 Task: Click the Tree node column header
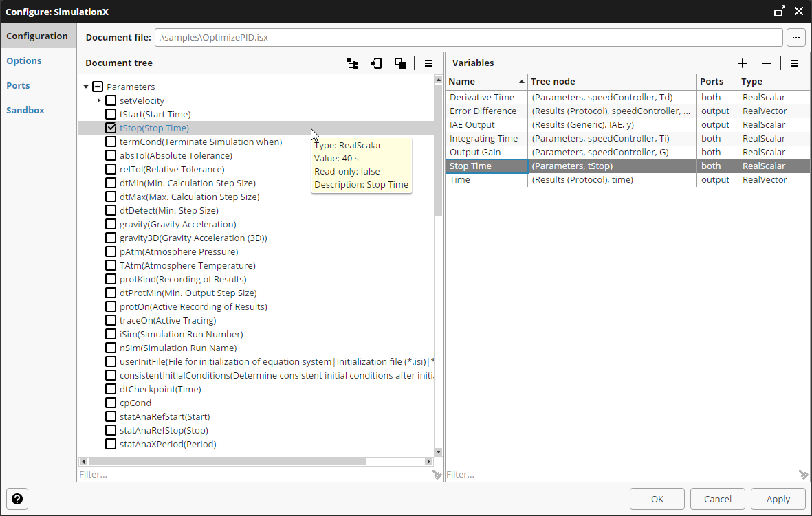pos(612,81)
